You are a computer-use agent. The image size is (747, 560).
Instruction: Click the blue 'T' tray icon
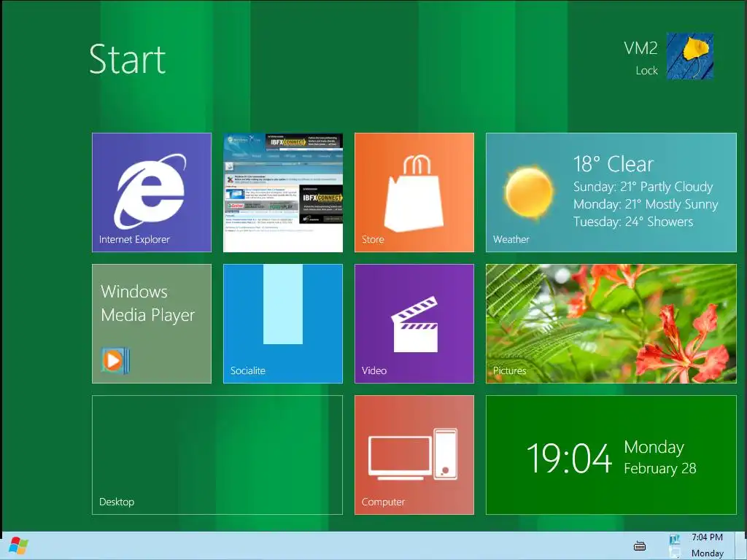click(x=675, y=539)
